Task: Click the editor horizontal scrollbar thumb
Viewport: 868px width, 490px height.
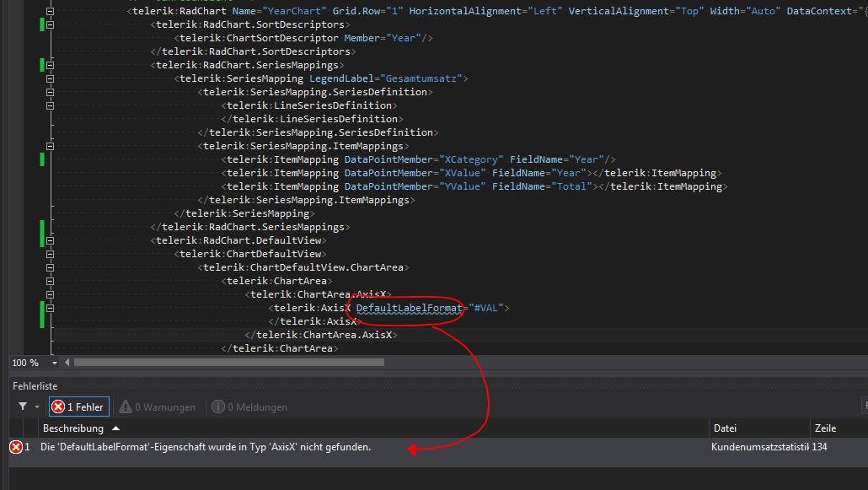Action: pyautogui.click(x=228, y=363)
